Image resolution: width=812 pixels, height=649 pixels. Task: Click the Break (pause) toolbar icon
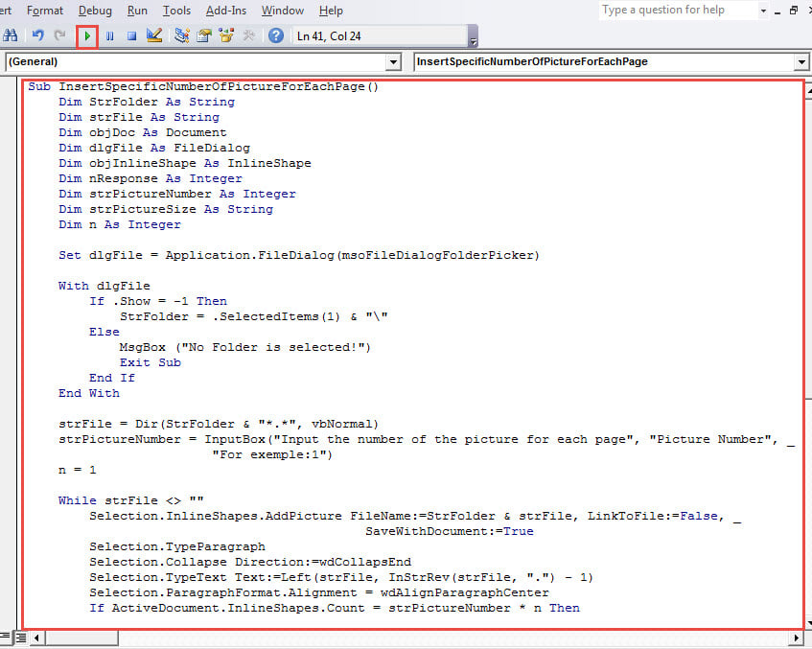click(109, 36)
